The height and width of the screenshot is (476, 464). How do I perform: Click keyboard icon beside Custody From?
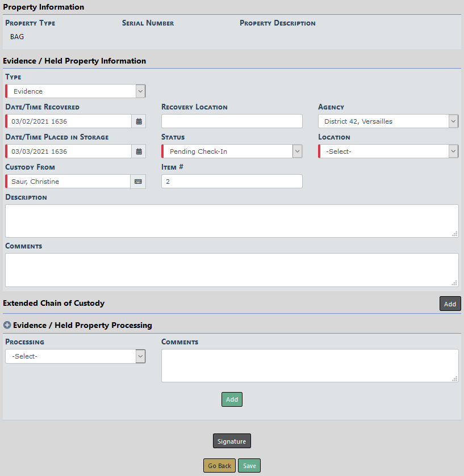pyautogui.click(x=138, y=182)
